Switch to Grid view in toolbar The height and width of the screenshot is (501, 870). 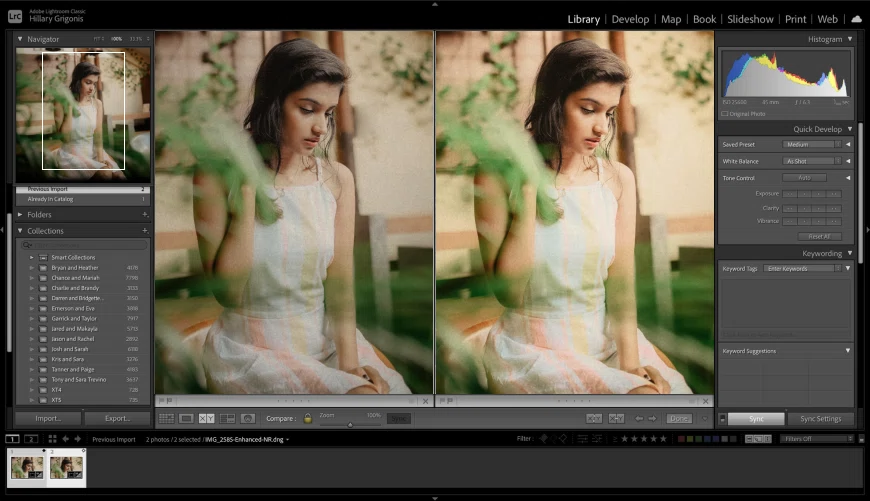166,418
